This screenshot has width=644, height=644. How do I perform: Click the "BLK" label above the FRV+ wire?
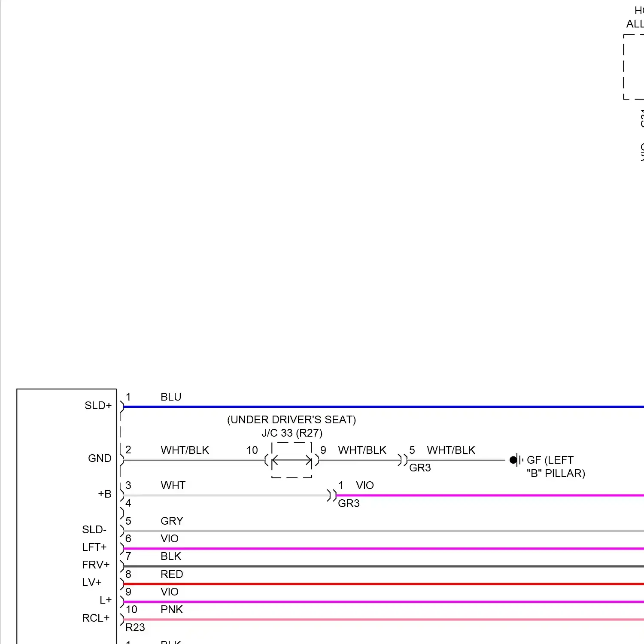click(171, 556)
